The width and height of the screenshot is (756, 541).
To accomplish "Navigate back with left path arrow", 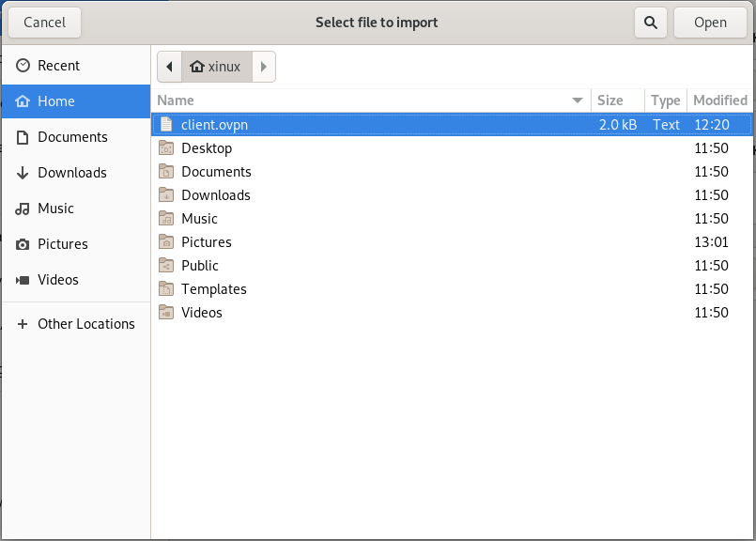I will pos(169,67).
